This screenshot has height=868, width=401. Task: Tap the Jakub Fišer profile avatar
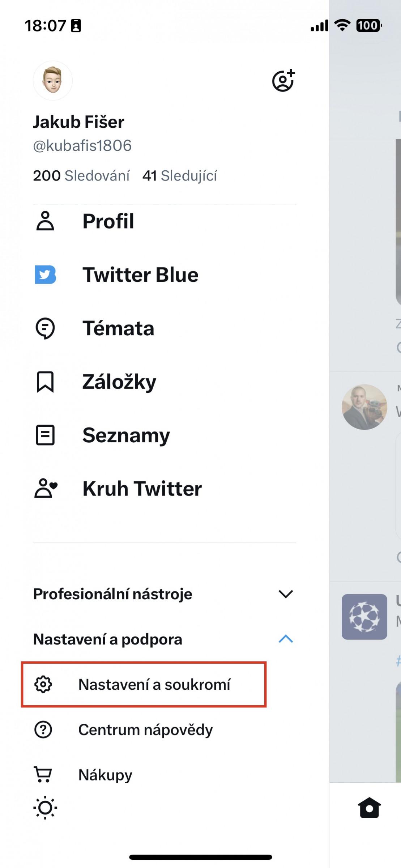(x=53, y=80)
